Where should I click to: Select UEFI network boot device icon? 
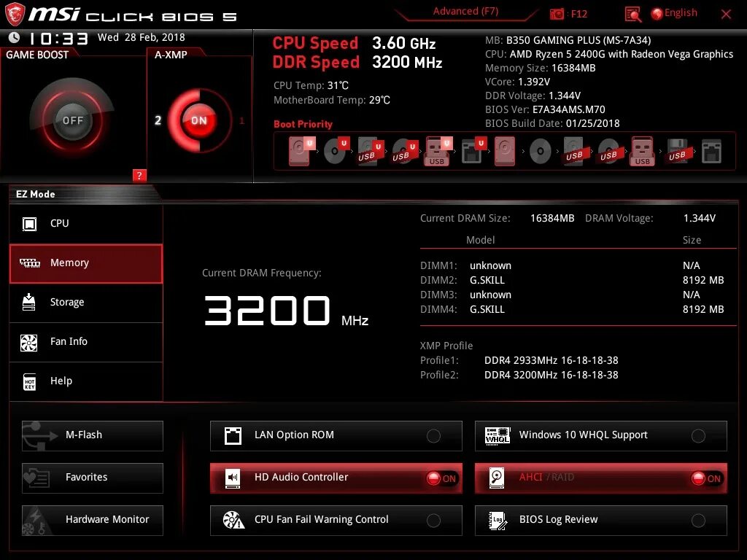[x=473, y=152]
